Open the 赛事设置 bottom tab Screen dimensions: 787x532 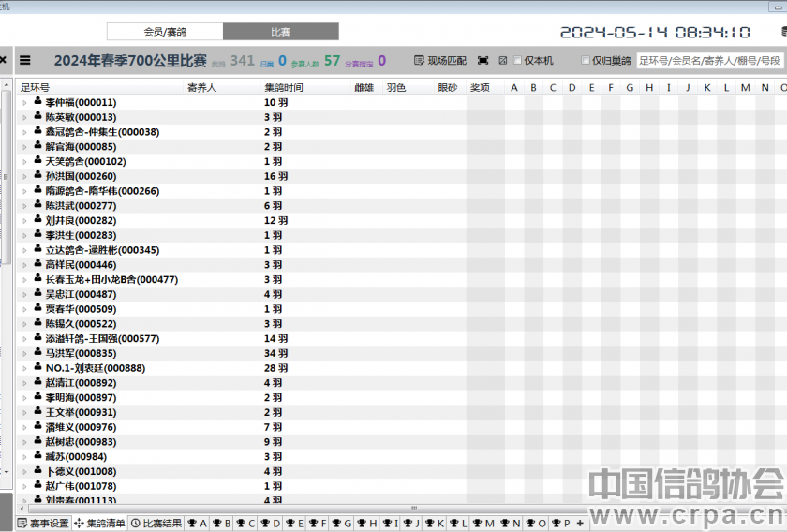point(43,523)
